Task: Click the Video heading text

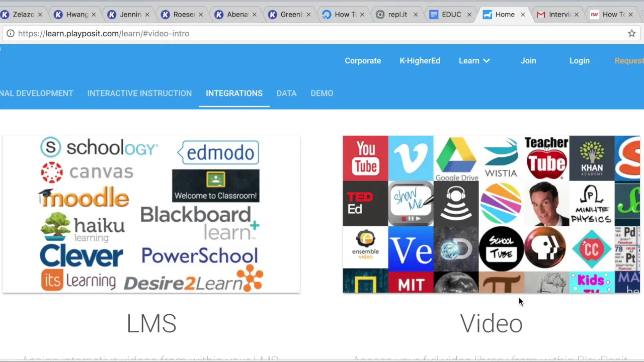Action: coord(491,323)
